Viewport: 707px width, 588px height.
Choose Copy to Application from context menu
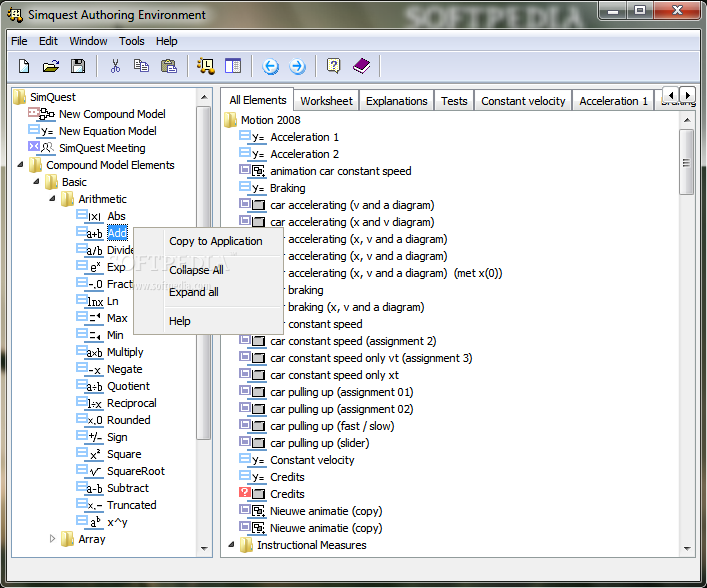click(216, 241)
